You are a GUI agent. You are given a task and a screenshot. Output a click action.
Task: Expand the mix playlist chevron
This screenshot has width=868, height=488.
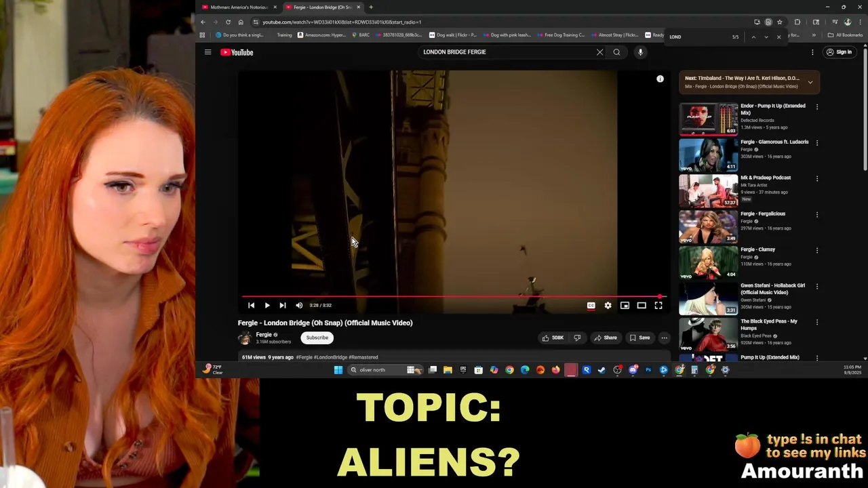810,82
